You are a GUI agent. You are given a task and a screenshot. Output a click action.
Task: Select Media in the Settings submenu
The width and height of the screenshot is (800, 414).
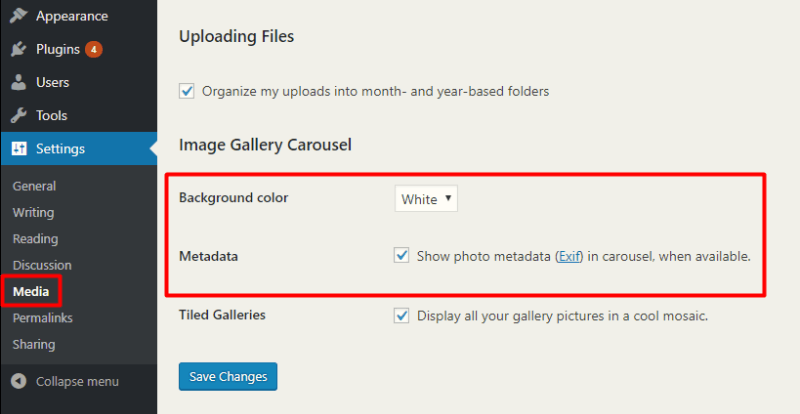[x=31, y=291]
